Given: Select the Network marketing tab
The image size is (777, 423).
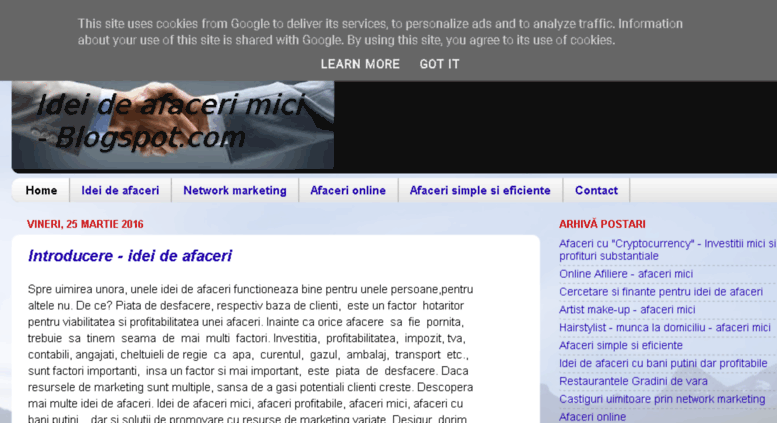Looking at the screenshot, I should pos(235,190).
